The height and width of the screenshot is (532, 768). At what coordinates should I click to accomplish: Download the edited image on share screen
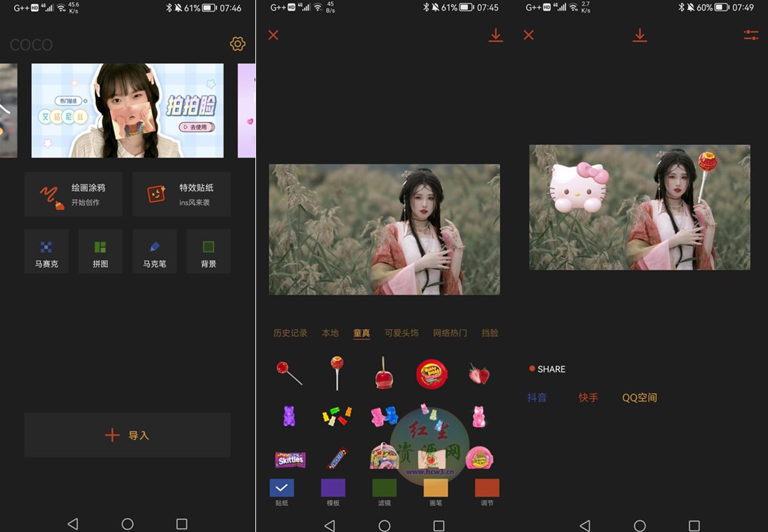point(640,35)
